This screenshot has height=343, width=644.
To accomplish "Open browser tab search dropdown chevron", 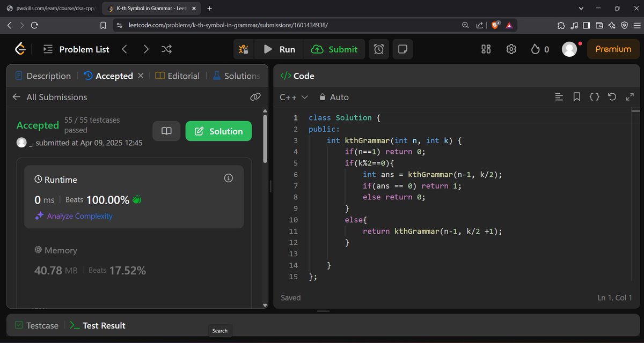I will [582, 9].
